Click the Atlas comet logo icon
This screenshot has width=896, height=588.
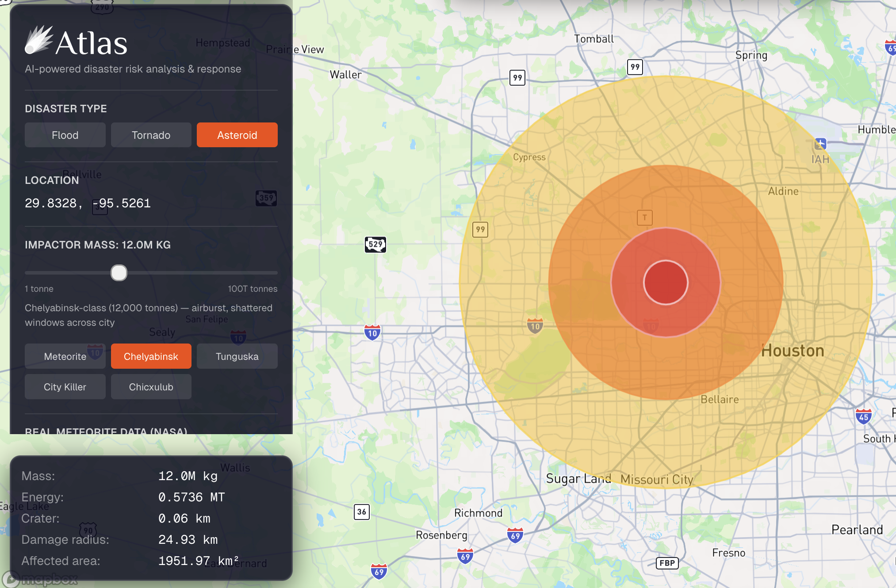point(38,40)
